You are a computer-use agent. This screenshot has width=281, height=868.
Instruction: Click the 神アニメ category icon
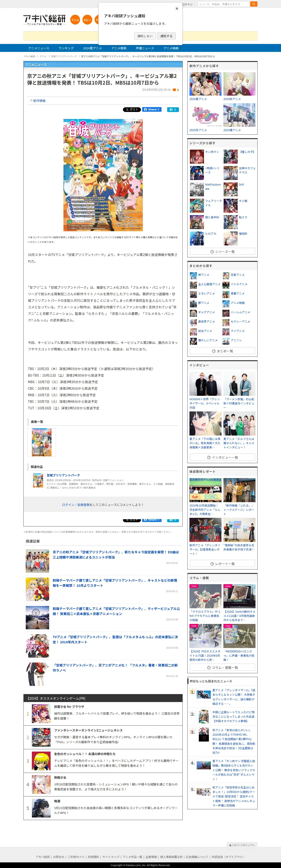(x=193, y=276)
